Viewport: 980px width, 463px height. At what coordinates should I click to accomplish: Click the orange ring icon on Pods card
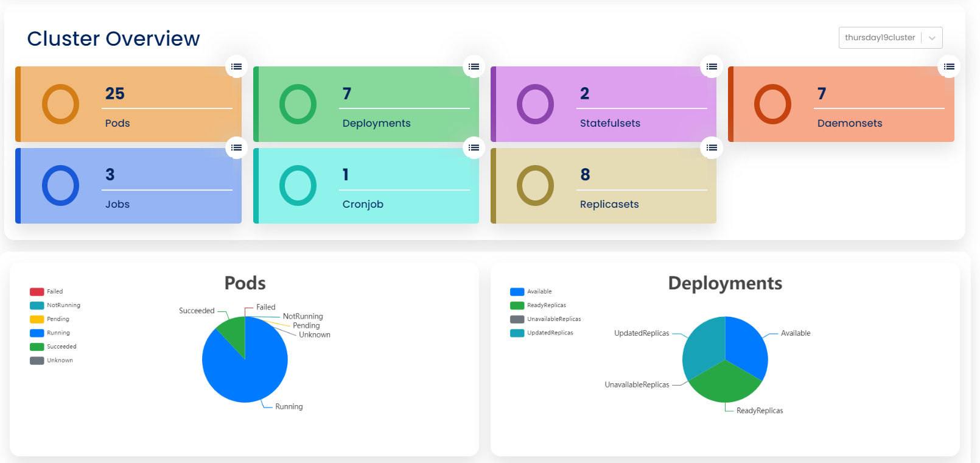click(60, 104)
